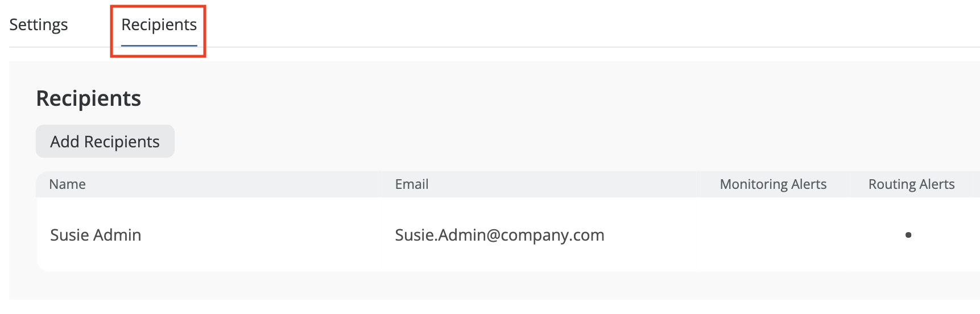Click the divider between Name and Email headers
This screenshot has height=314, width=980.
coord(382,184)
